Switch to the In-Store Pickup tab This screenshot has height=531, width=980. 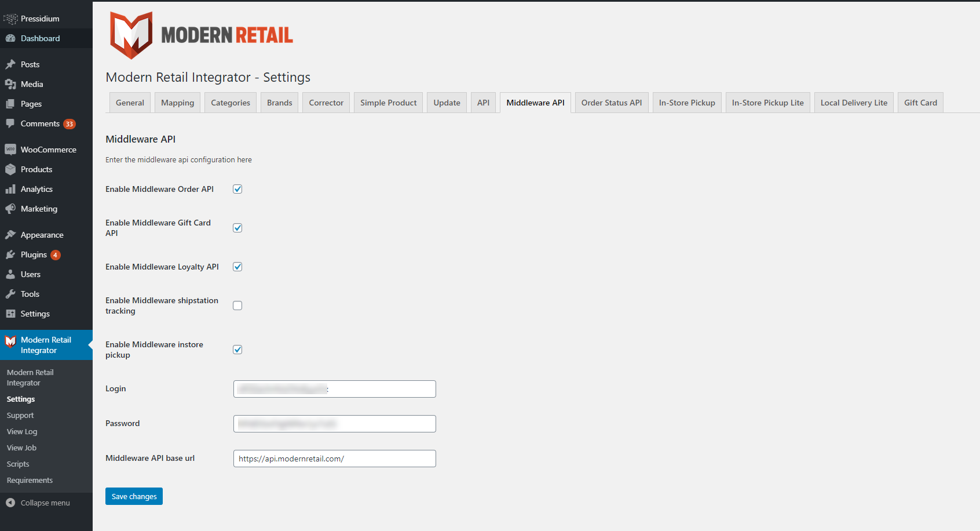click(x=687, y=103)
